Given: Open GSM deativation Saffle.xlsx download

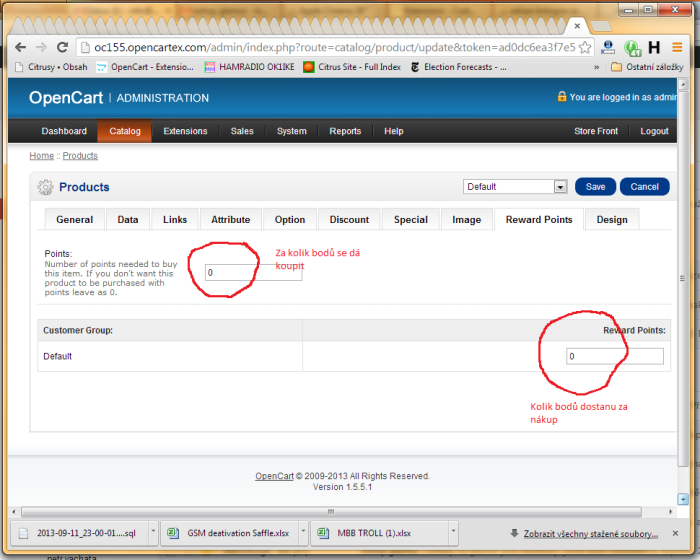Looking at the screenshot, I should tap(230, 533).
